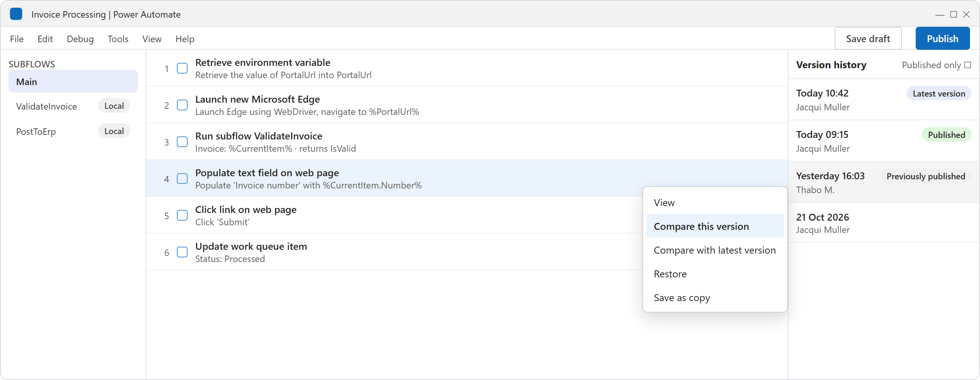Viewport: 980px width, 380px height.
Task: Select the Yesterday 16:03 version by Thabo M.
Action: click(884, 182)
